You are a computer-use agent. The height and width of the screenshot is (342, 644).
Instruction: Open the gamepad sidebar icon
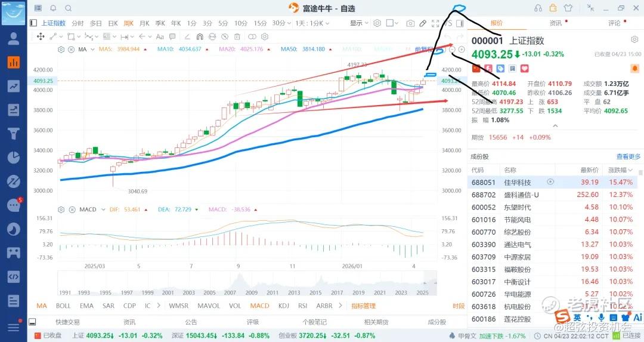tap(14, 252)
